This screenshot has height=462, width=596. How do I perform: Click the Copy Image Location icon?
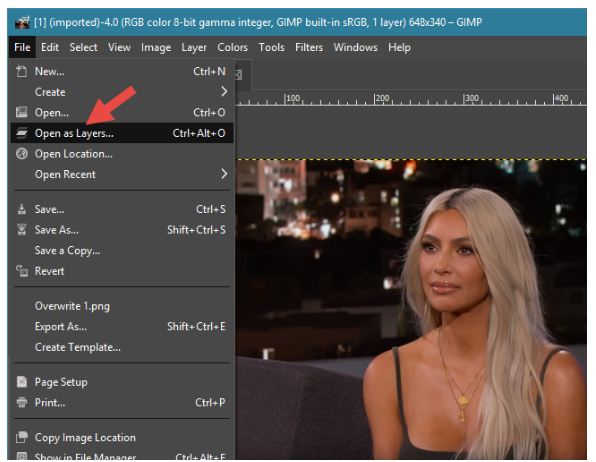(22, 437)
